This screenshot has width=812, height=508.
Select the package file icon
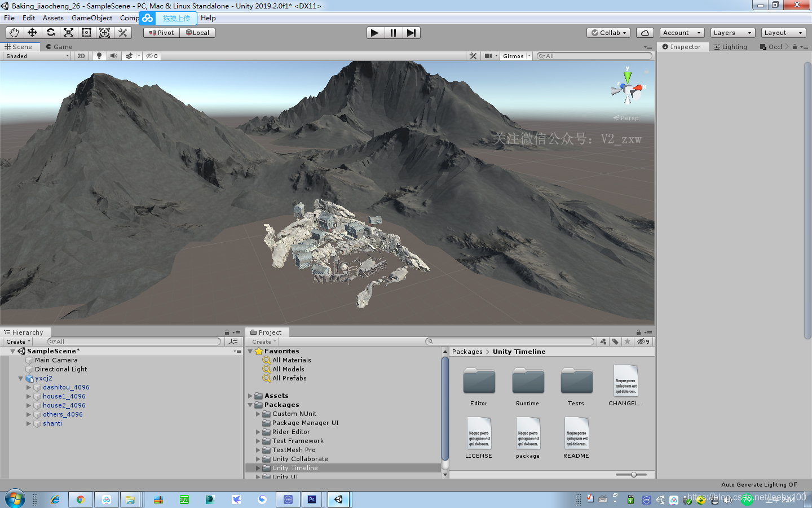pyautogui.click(x=528, y=433)
